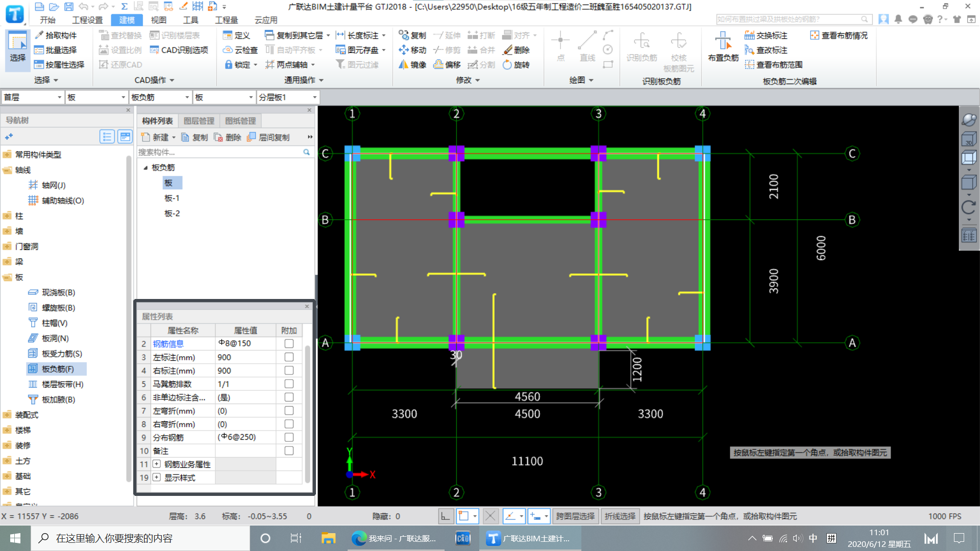Screen dimensions: 980x551
Task: Switch to 图纸管理 tab
Action: tap(240, 121)
